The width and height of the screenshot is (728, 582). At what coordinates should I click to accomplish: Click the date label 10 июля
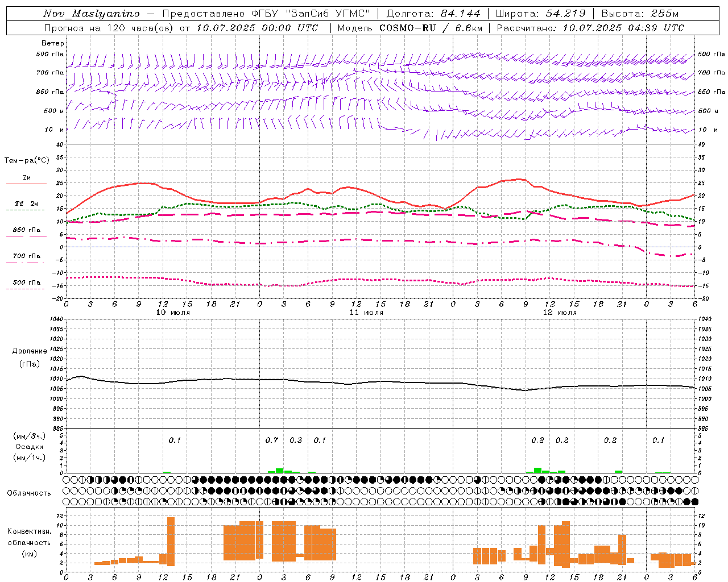[x=173, y=312]
